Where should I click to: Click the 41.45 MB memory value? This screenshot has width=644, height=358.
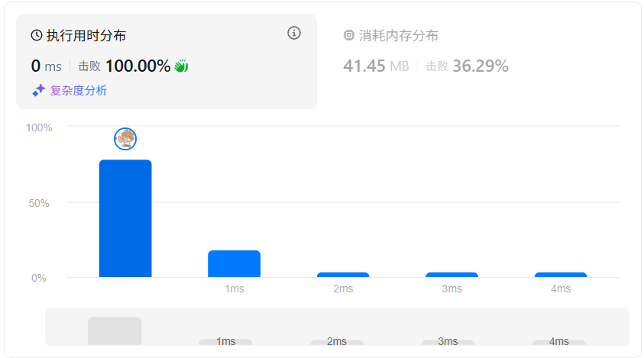point(376,66)
